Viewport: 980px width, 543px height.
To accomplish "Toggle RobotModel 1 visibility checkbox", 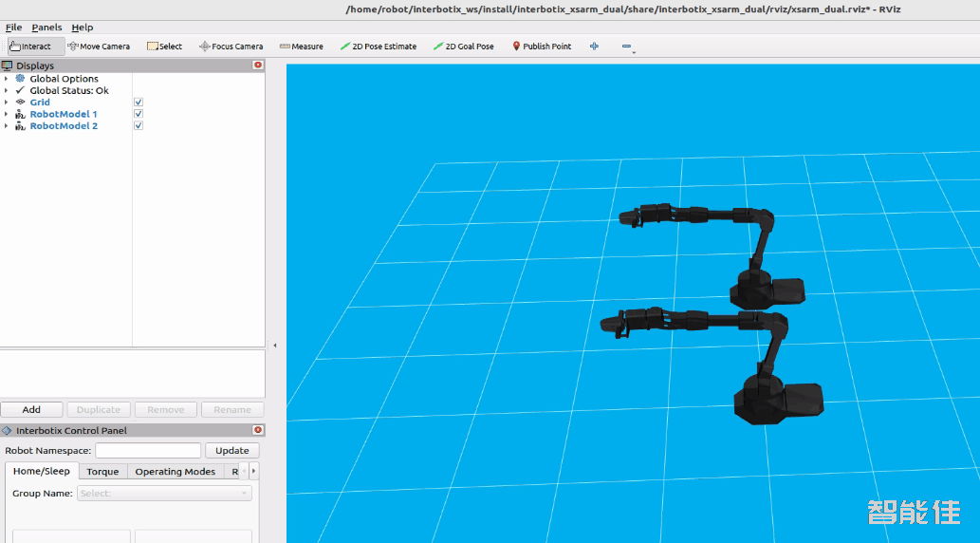I will (139, 114).
